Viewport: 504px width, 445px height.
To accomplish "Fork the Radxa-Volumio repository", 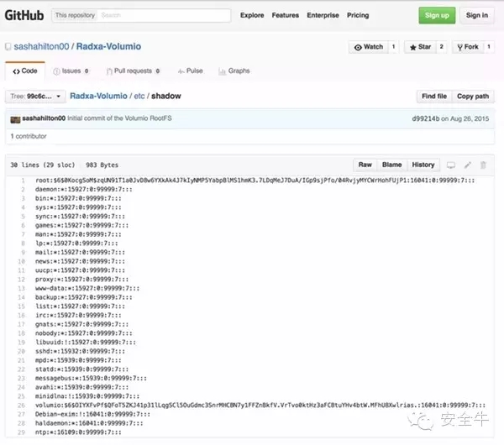I will (468, 47).
